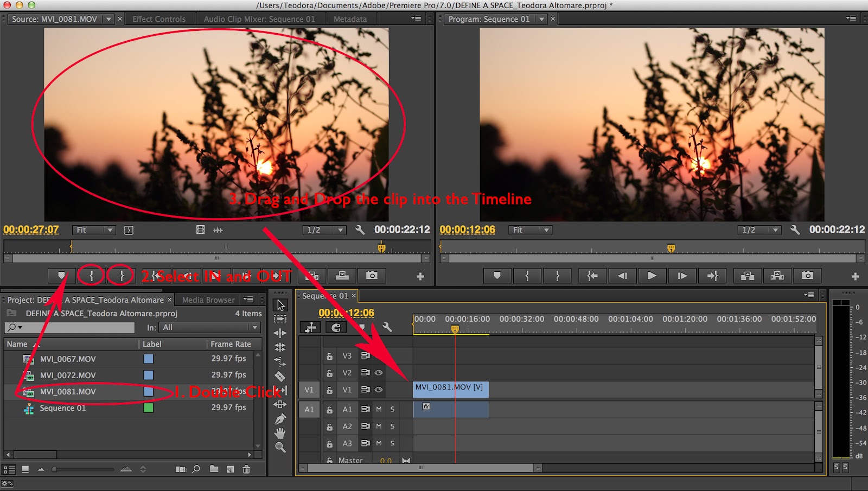Screen dimensions: 868x491
Task: Export frame with Program monitor camera icon
Action: point(807,276)
